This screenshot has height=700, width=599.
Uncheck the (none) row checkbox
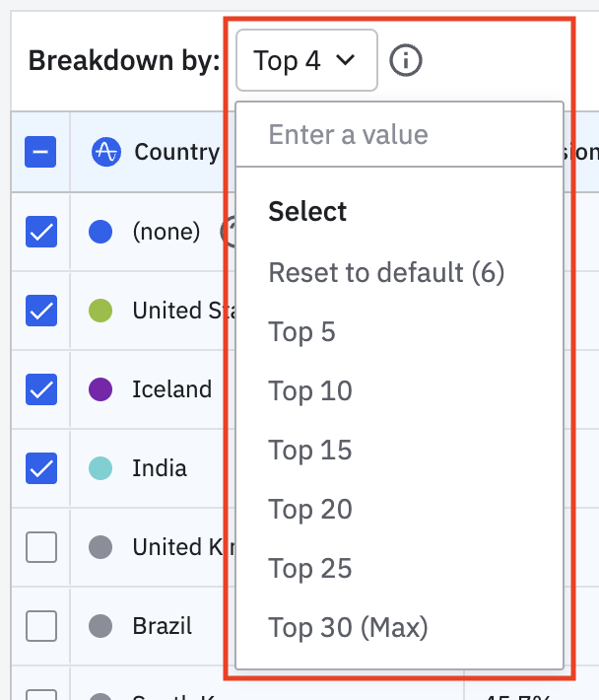[x=40, y=232]
